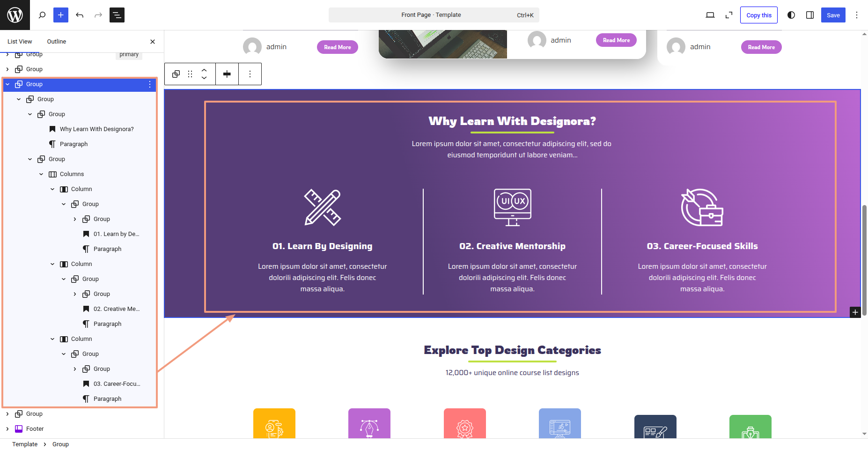Toggle the Settings sidebar panel icon
This screenshot has height=450, width=868.
[x=810, y=15]
